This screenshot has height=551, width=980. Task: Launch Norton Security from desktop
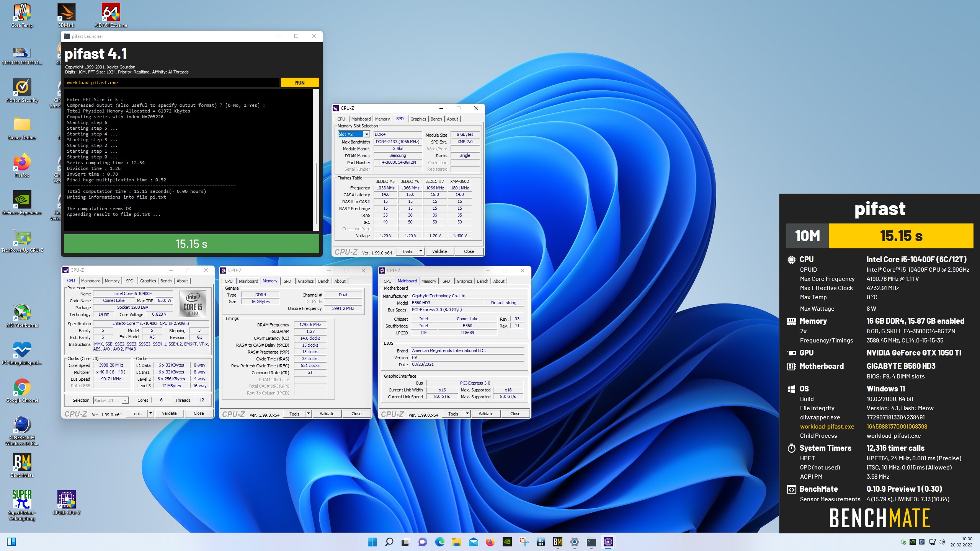pyautogui.click(x=22, y=90)
